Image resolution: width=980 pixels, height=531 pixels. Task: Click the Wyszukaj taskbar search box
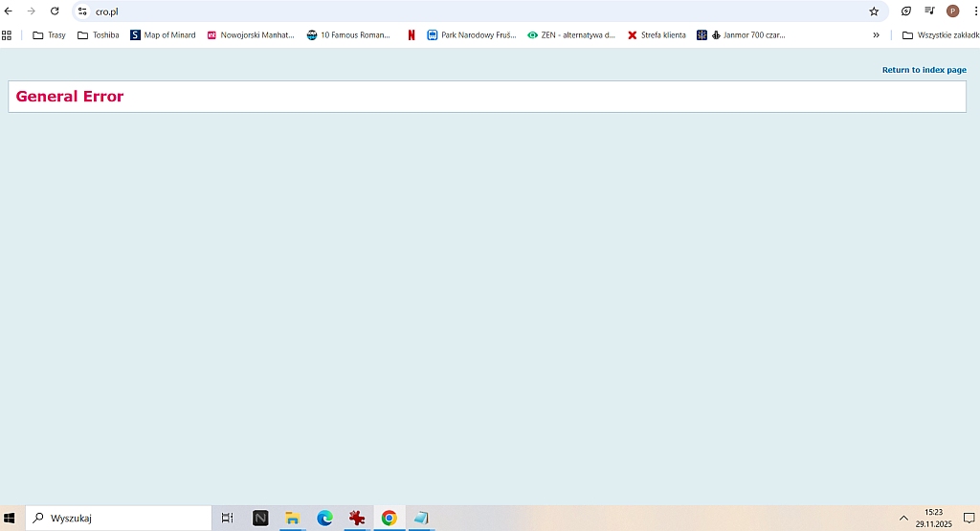pyautogui.click(x=119, y=518)
